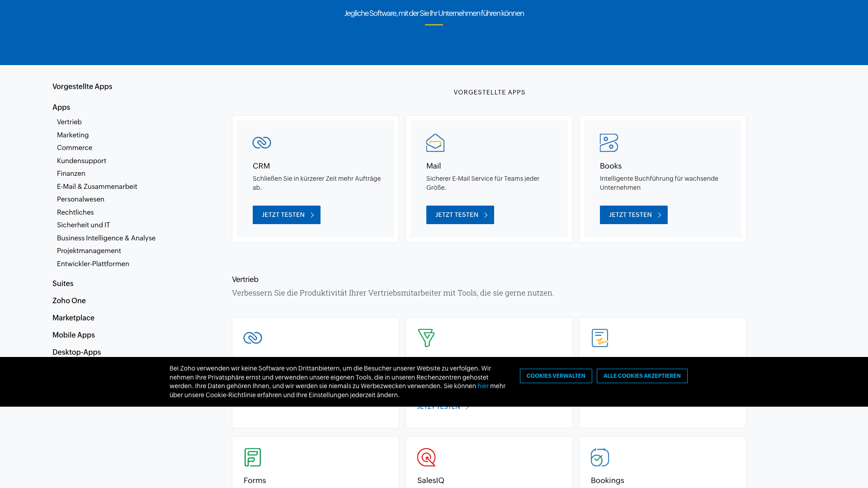Click the Books accounting app icon
Screen dimensions: 868x488
(609, 143)
